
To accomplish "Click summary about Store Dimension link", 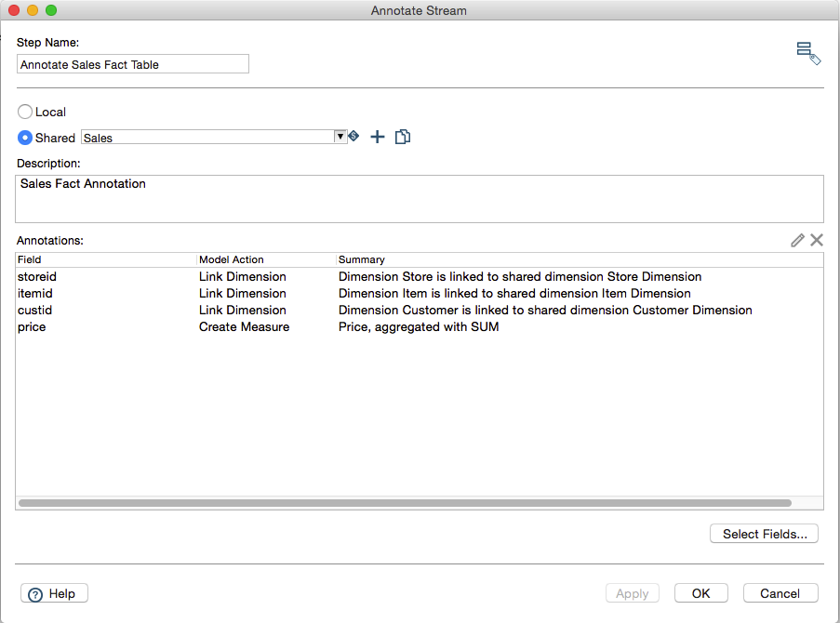I will (x=520, y=276).
